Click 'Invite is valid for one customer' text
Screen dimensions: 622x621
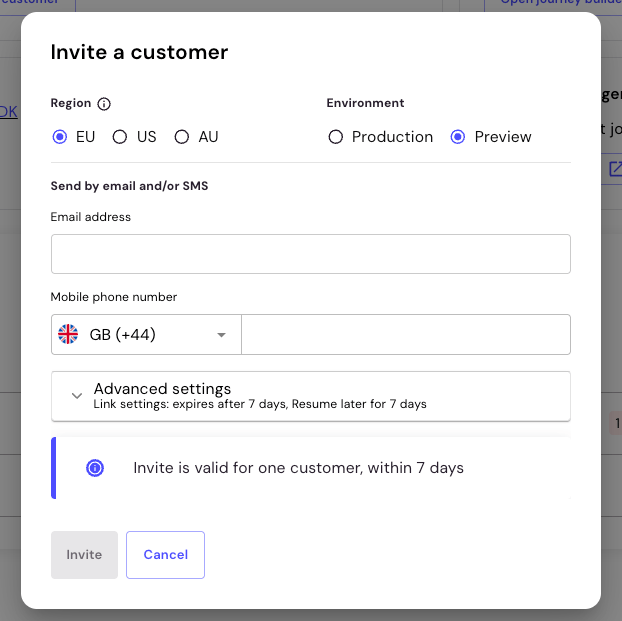point(248,468)
